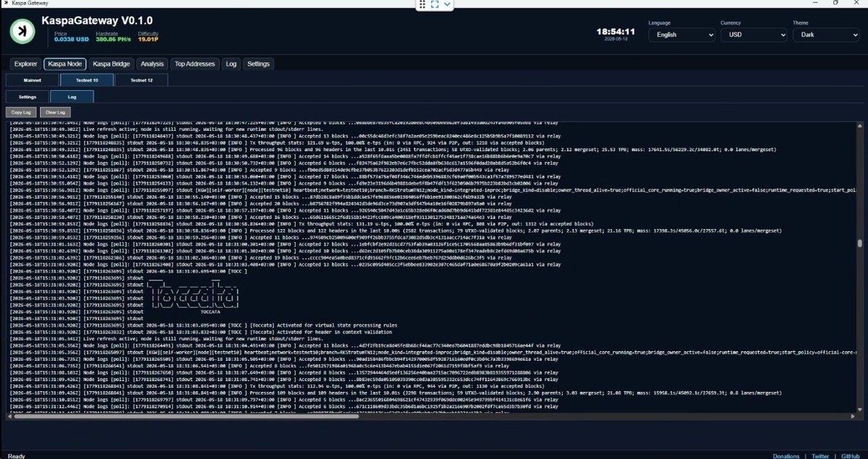Switch to the Explorer tab
This screenshot has width=868, height=459.
(x=25, y=64)
